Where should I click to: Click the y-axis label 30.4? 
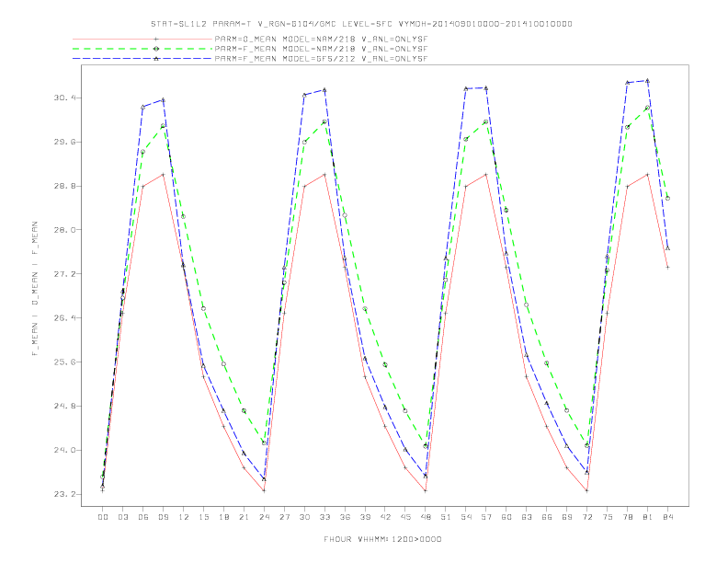pyautogui.click(x=63, y=98)
